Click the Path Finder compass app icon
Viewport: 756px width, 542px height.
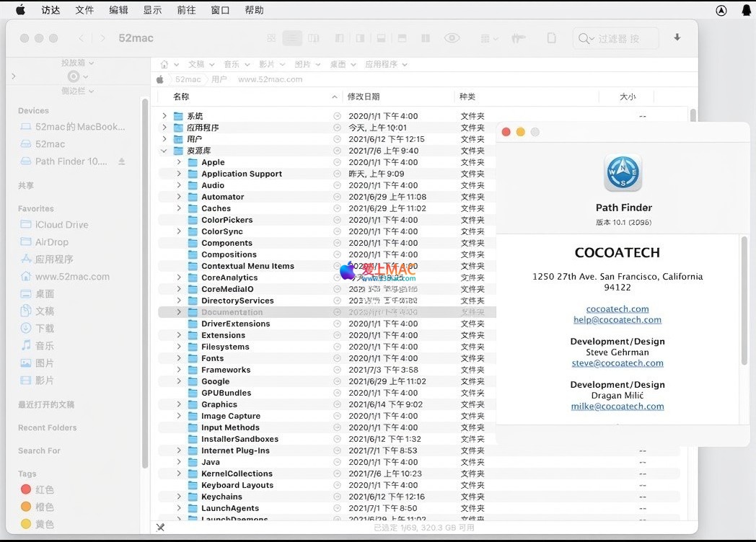623,173
